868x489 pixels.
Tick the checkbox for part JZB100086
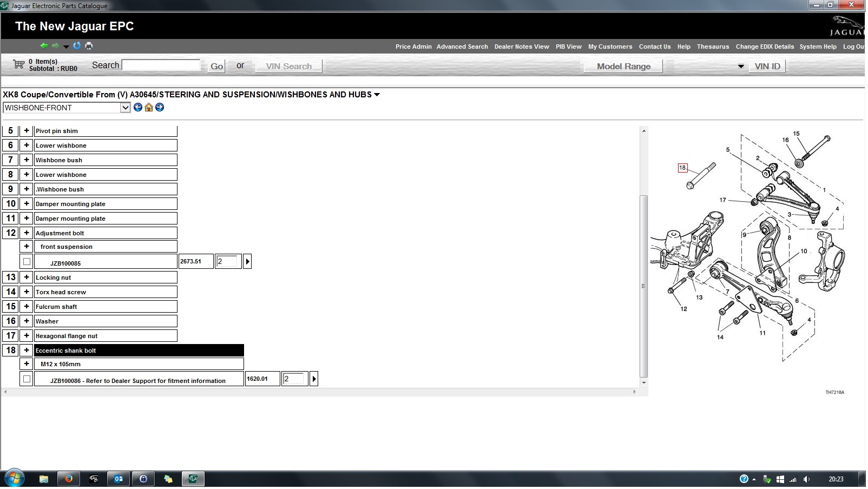[x=27, y=379]
